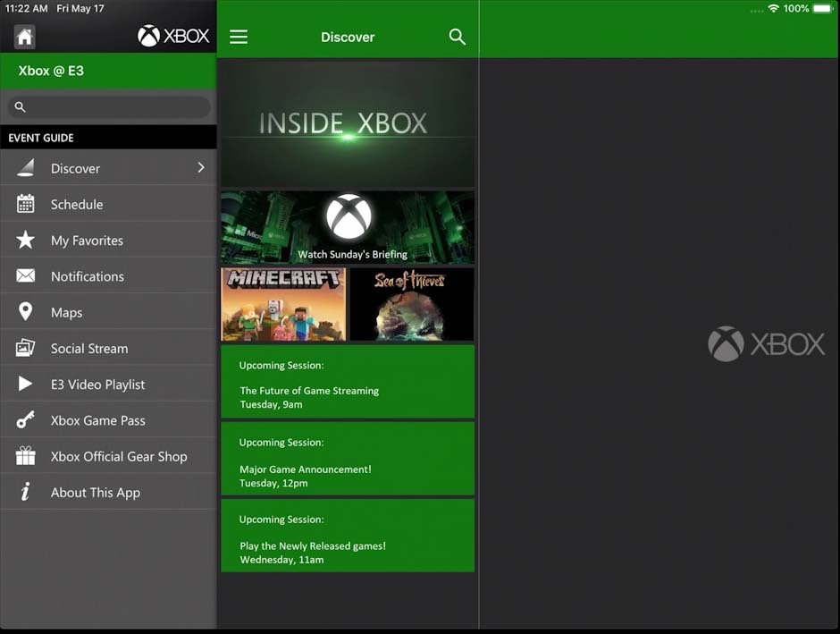
Task: Tap the home icon in sidebar header
Action: 25,37
